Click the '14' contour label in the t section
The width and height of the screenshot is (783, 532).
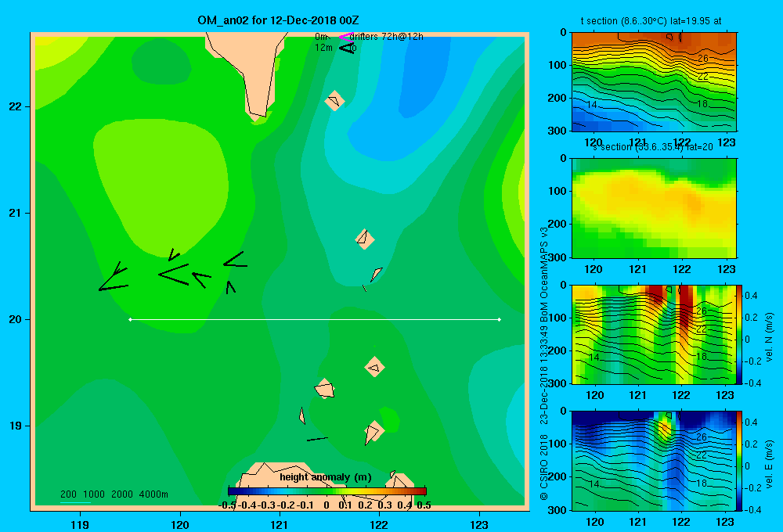(x=592, y=104)
